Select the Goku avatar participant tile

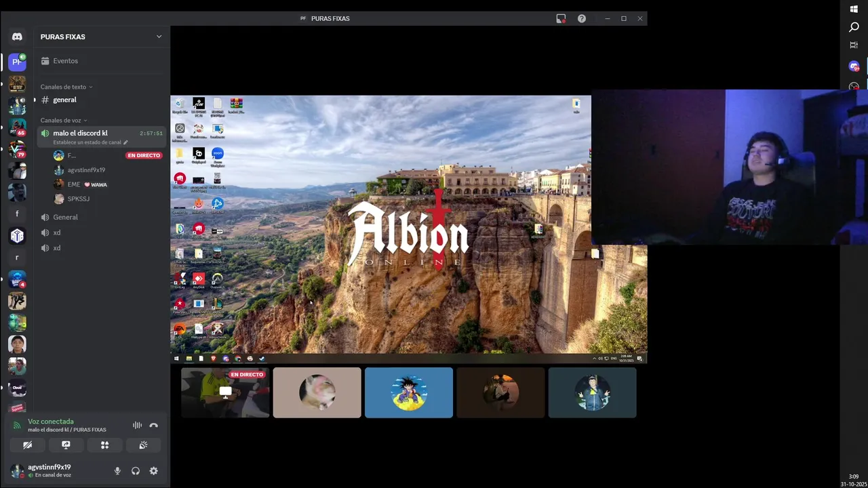click(409, 392)
